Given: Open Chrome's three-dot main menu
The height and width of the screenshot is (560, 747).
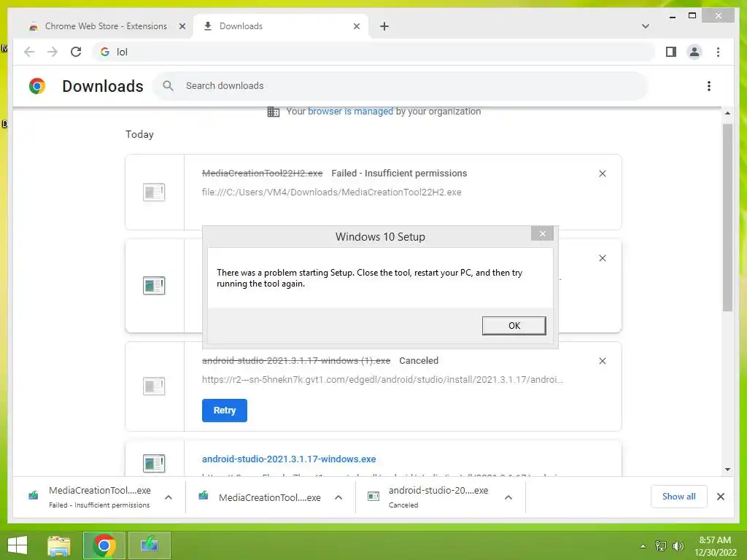Looking at the screenshot, I should [718, 52].
